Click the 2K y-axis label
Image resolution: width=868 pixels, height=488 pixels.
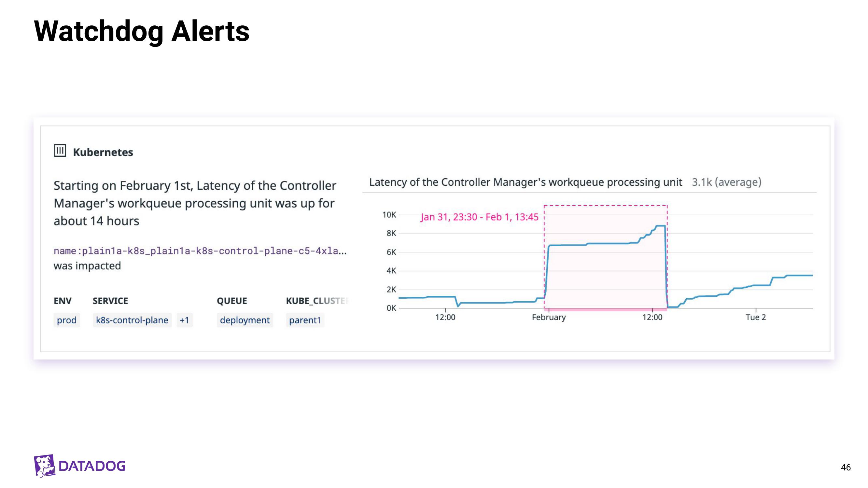tap(391, 290)
